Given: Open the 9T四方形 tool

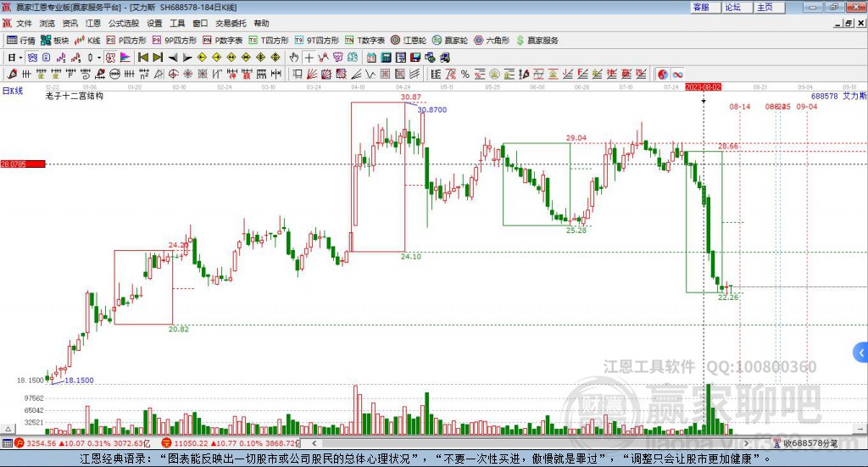Looking at the screenshot, I should [317, 41].
